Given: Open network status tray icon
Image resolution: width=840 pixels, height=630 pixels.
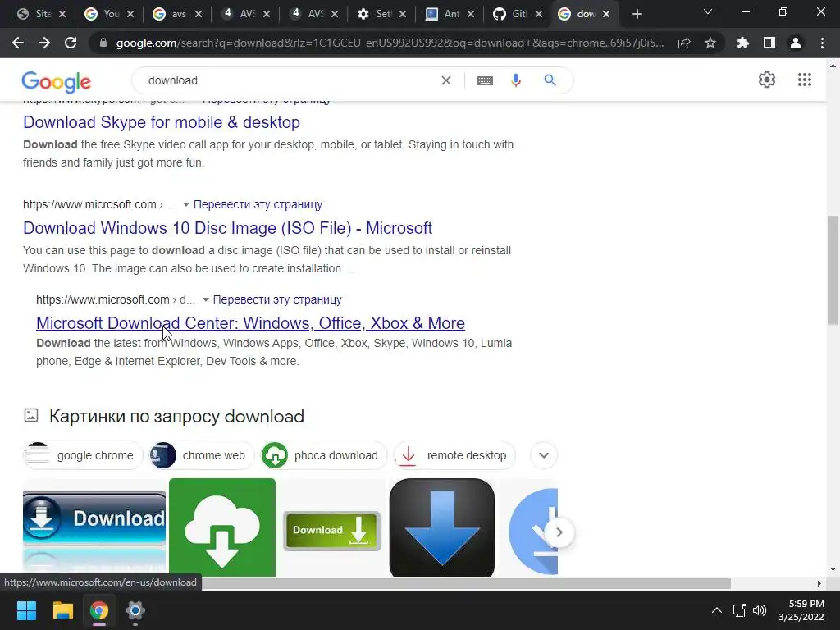Looking at the screenshot, I should [740, 610].
